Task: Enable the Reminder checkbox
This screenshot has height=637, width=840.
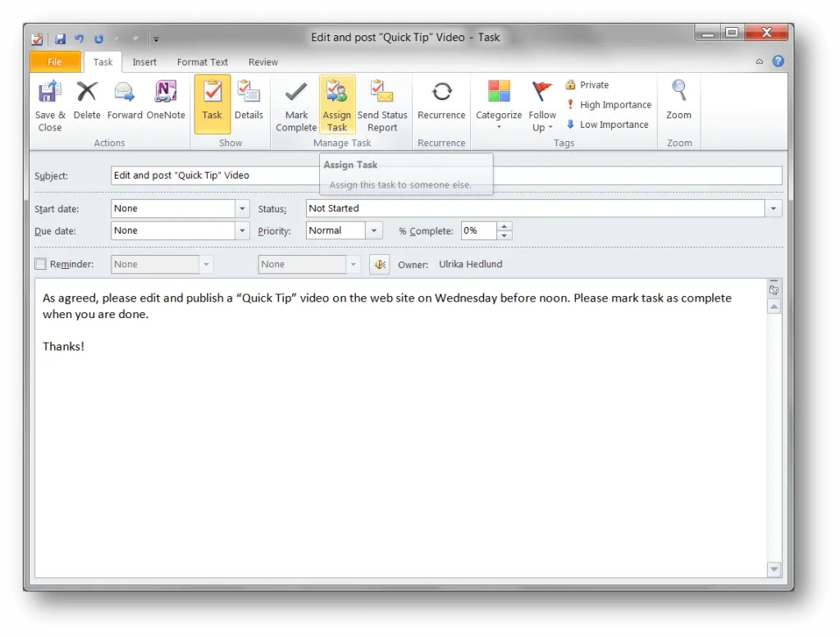Action: point(40,264)
